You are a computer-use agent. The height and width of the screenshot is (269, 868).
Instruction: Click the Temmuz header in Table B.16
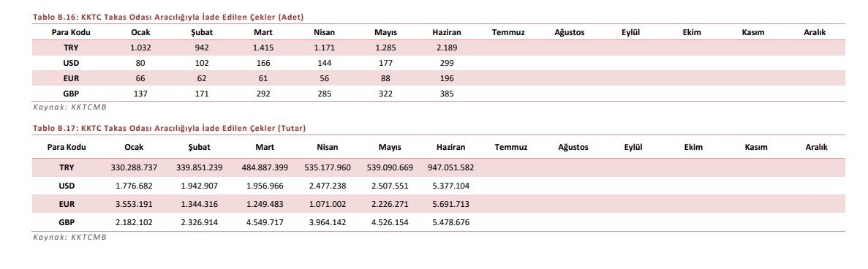pyautogui.click(x=508, y=33)
